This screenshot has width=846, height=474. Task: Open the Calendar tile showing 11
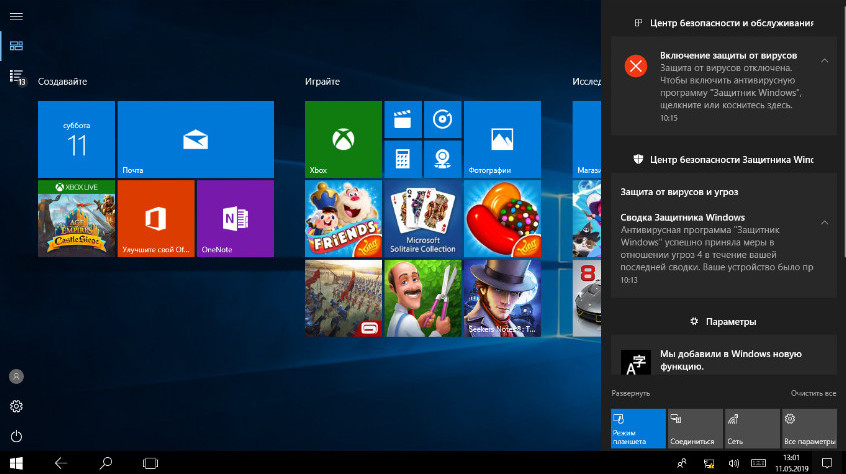point(76,139)
